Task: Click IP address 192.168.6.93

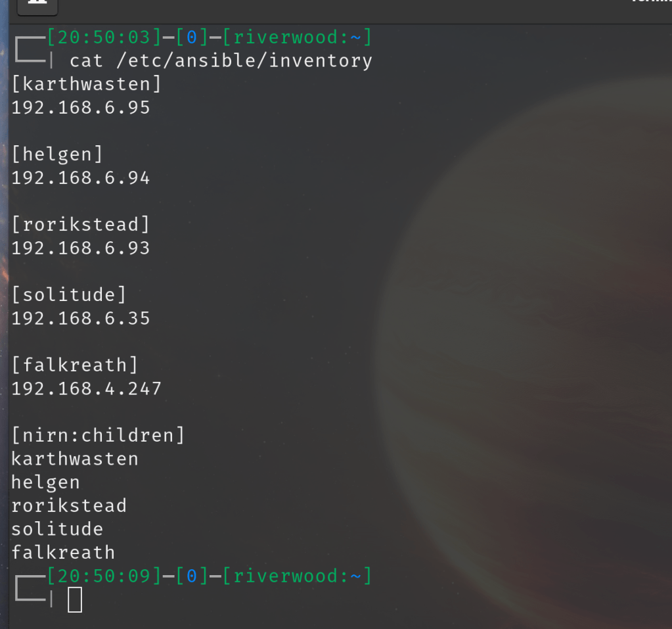Action: [81, 248]
